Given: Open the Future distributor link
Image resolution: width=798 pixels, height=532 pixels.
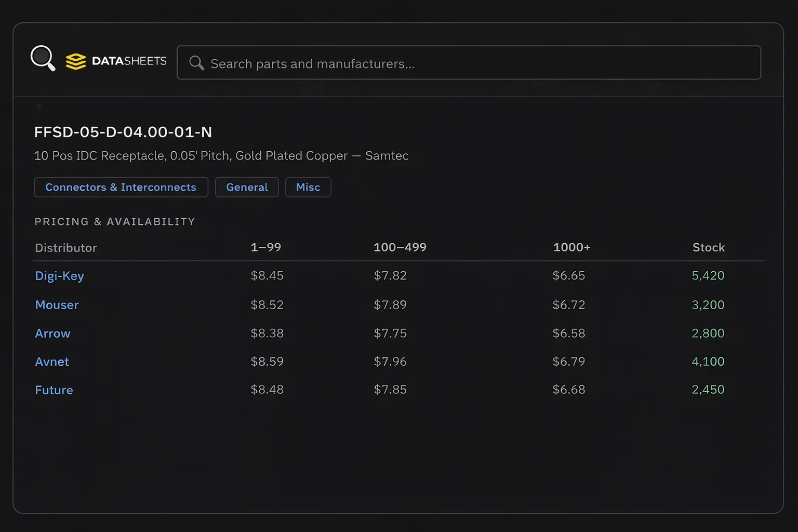Looking at the screenshot, I should (54, 390).
